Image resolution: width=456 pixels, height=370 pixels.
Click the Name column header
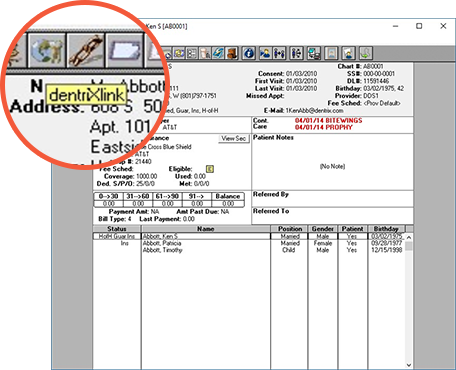click(x=206, y=229)
